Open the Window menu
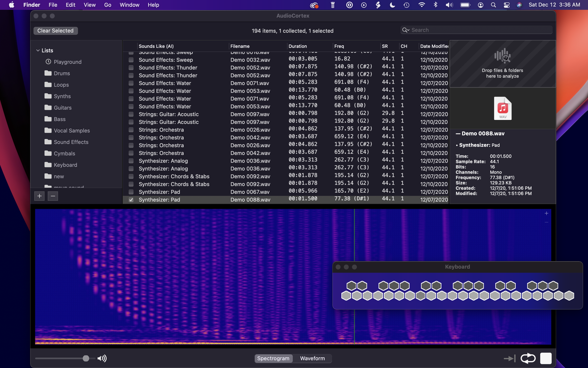Viewport: 588px width, 368px height. click(x=129, y=5)
